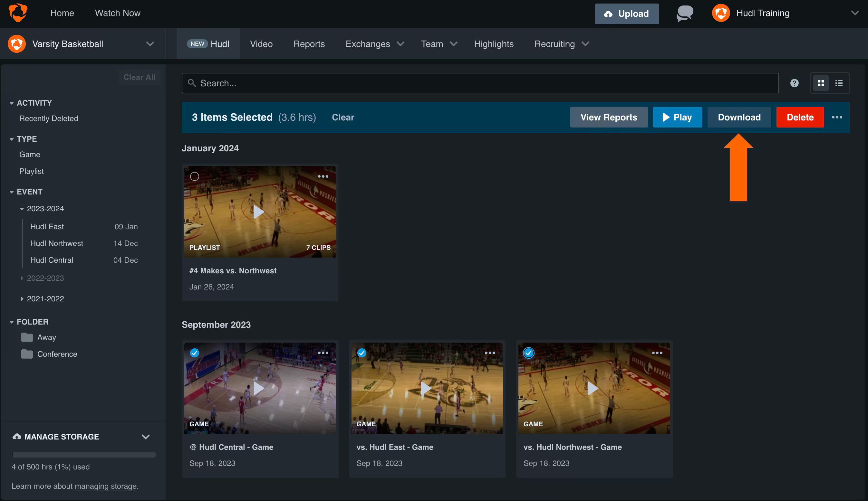Open the Conference folder icon
Screen dimensions: 868x501
point(27,354)
